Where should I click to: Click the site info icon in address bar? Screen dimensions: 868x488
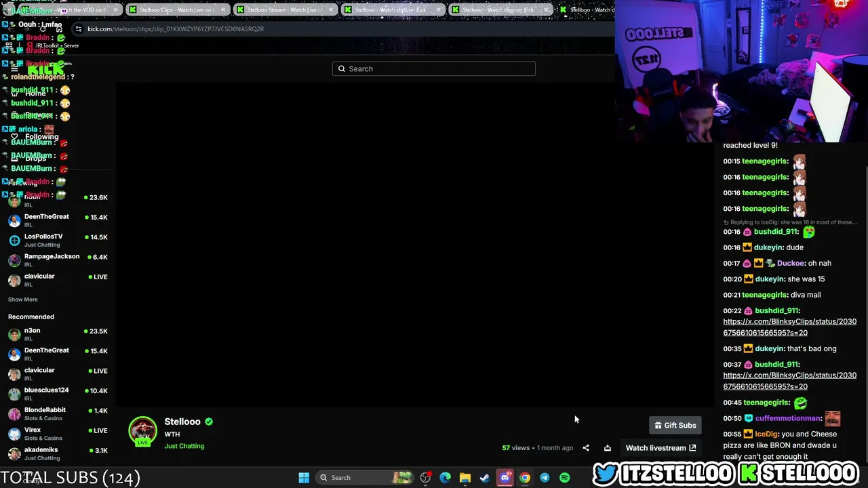(x=79, y=29)
